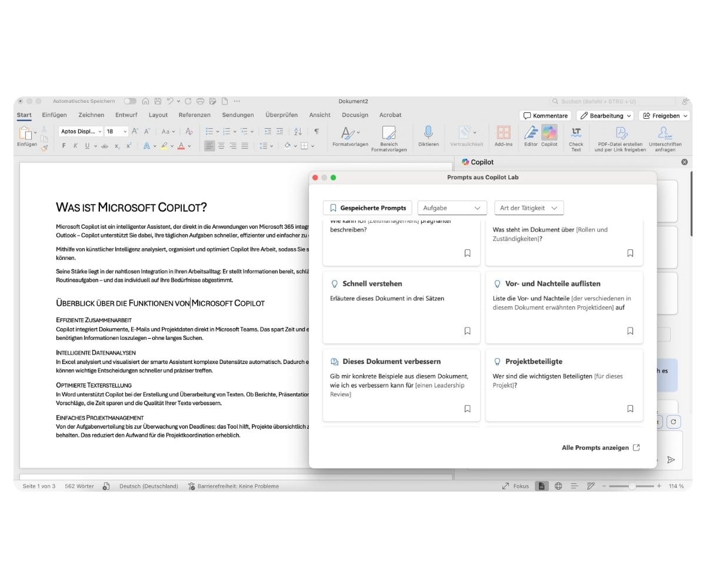Switch to Print Layout view in status bar
This screenshot has height=588, width=706.
point(541,486)
